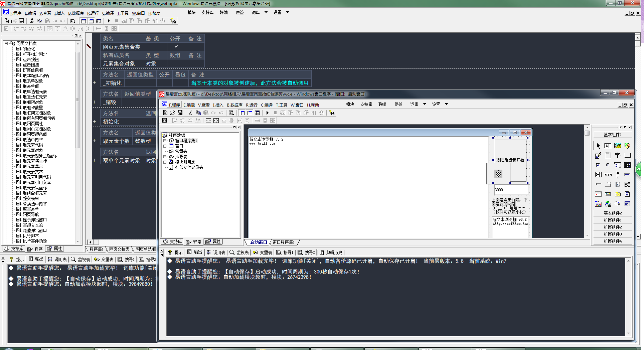Select the pointer arrow tool in the component box

pos(598,146)
